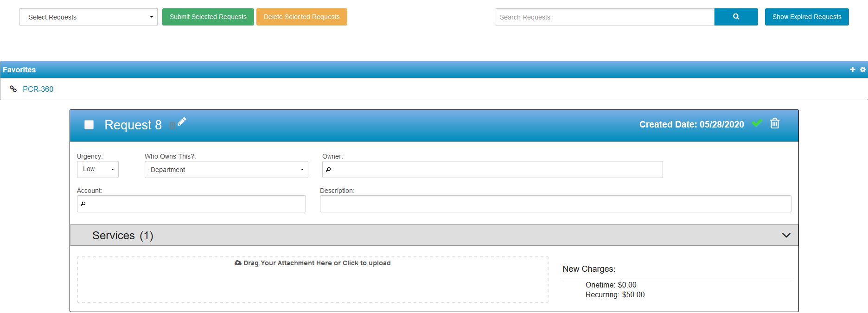Click the Submit Selected Requests button
The image size is (868, 313).
click(x=208, y=17)
